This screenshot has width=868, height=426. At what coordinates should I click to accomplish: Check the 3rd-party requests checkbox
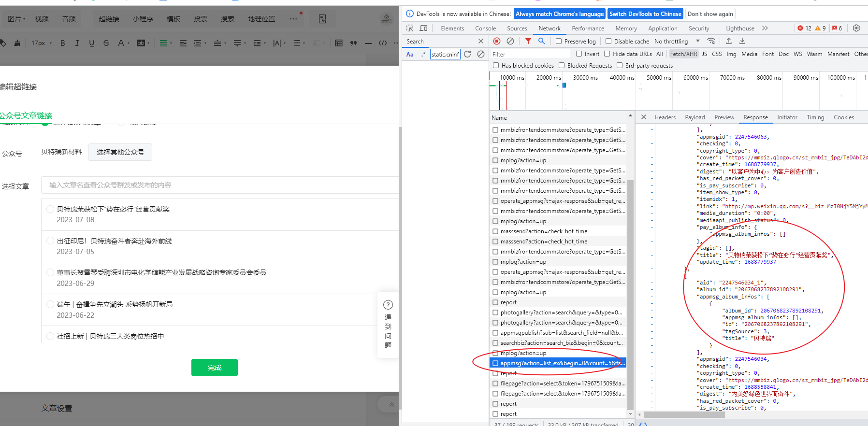(620, 65)
